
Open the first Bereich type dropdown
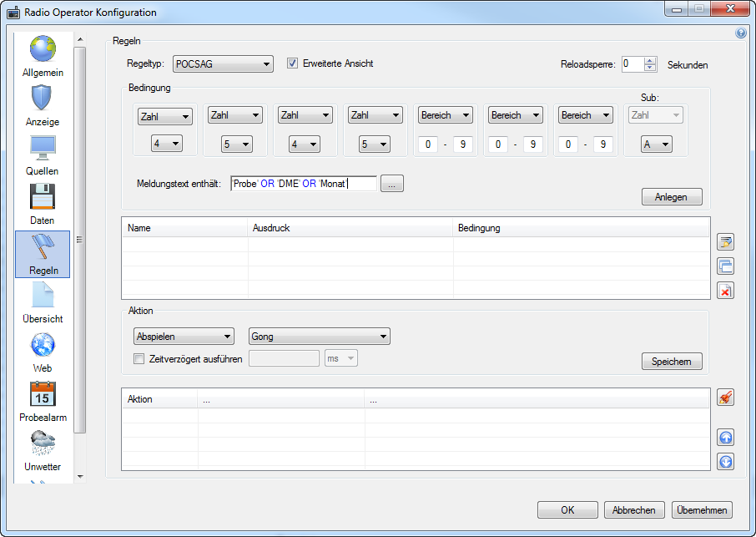(x=445, y=115)
